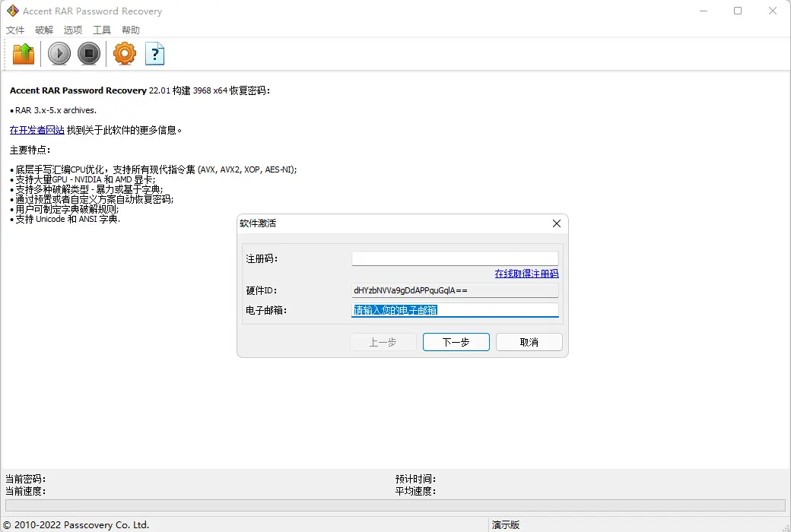Click the 硬件ID field
The width and height of the screenshot is (791, 532).
pyautogui.click(x=455, y=290)
